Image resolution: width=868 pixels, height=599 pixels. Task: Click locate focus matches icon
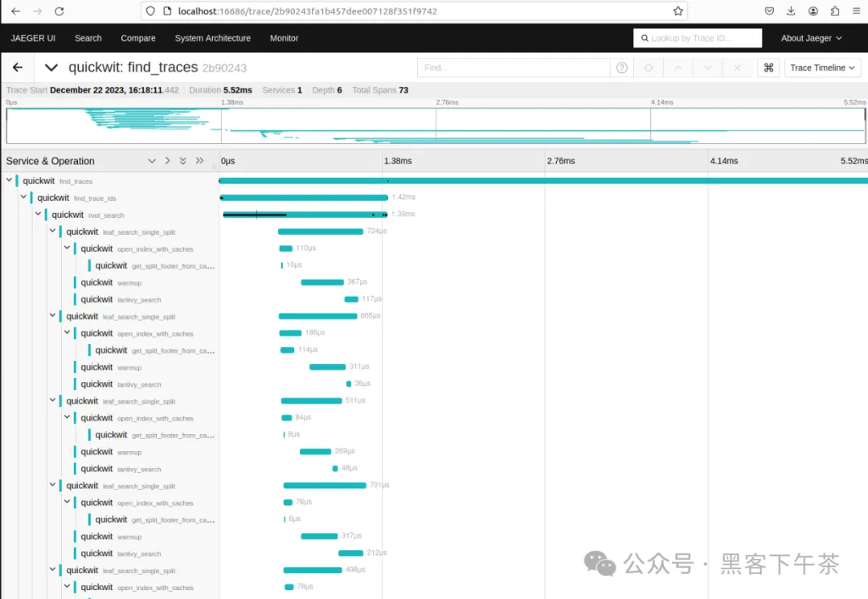(649, 68)
